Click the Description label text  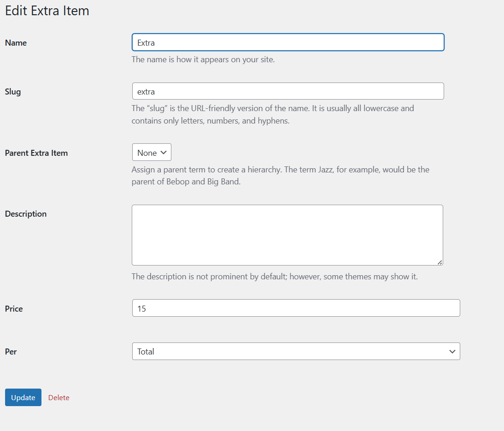tap(26, 214)
